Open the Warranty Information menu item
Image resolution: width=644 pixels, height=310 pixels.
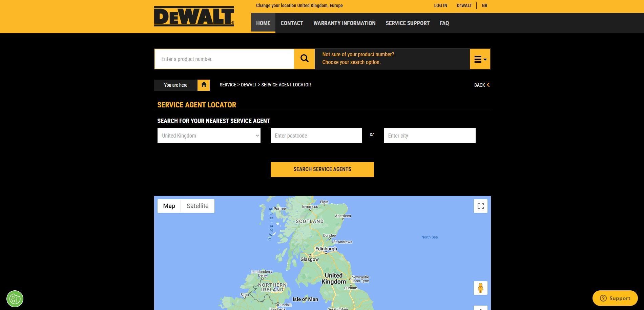[344, 23]
